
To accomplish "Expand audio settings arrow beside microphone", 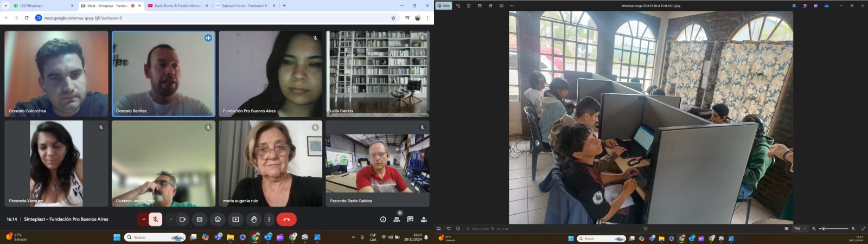I will (144, 220).
